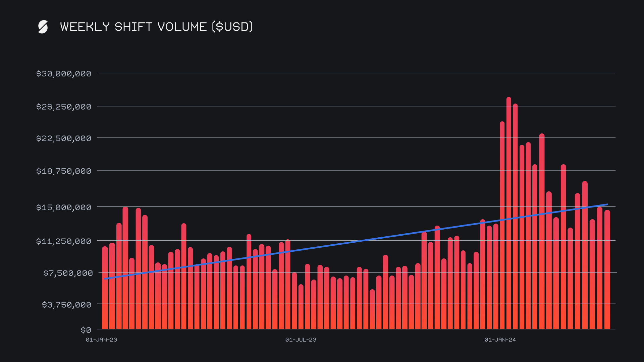The width and height of the screenshot is (644, 362).
Task: Click the $22,500,000 axis label
Action: point(64,138)
